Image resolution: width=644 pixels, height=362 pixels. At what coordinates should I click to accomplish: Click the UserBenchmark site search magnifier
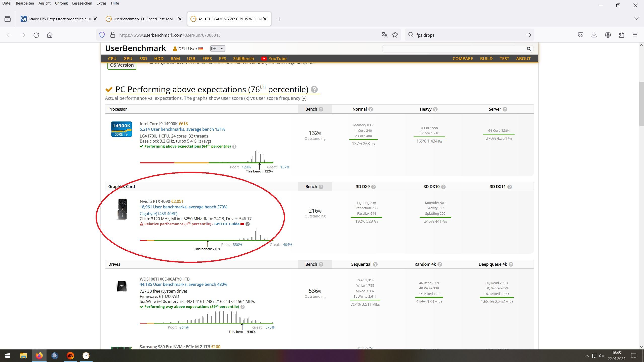point(529,49)
